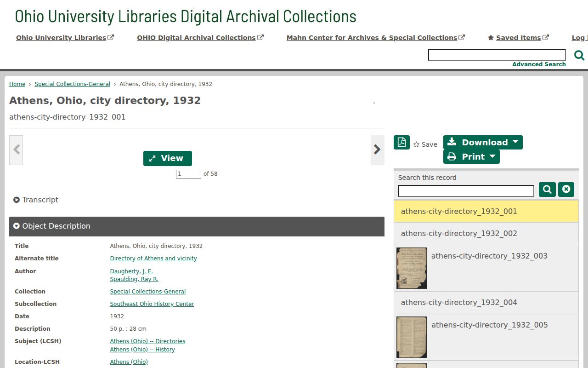The height and width of the screenshot is (368, 588).
Task: Focus the Search this record field
Action: 466,191
